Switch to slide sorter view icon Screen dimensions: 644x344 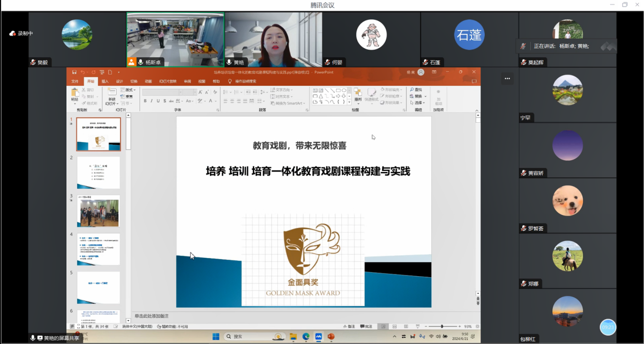coord(394,326)
